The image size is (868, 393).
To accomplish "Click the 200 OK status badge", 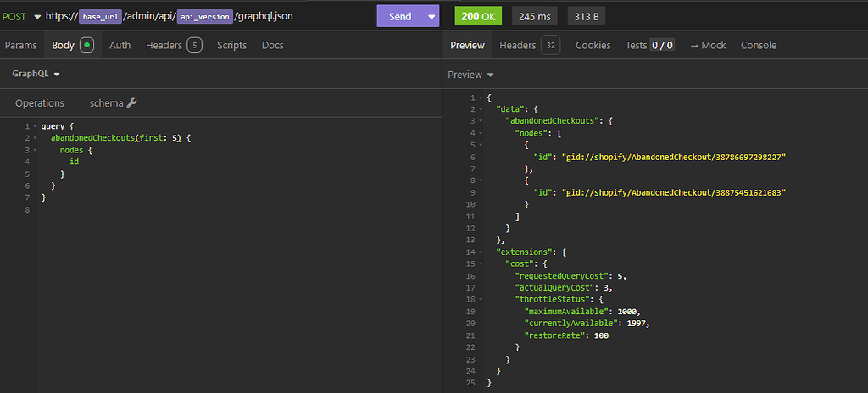I will click(478, 17).
